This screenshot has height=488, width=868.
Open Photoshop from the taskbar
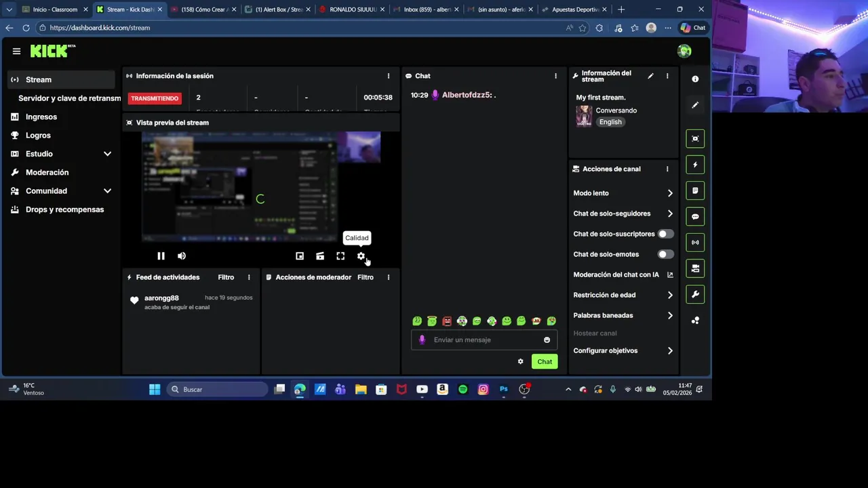[504, 390]
